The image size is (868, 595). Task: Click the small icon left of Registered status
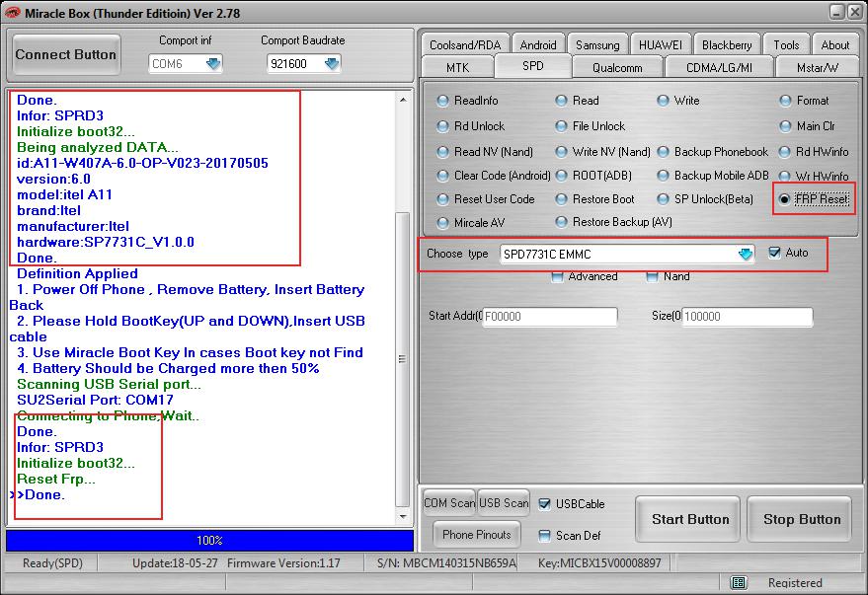739,582
